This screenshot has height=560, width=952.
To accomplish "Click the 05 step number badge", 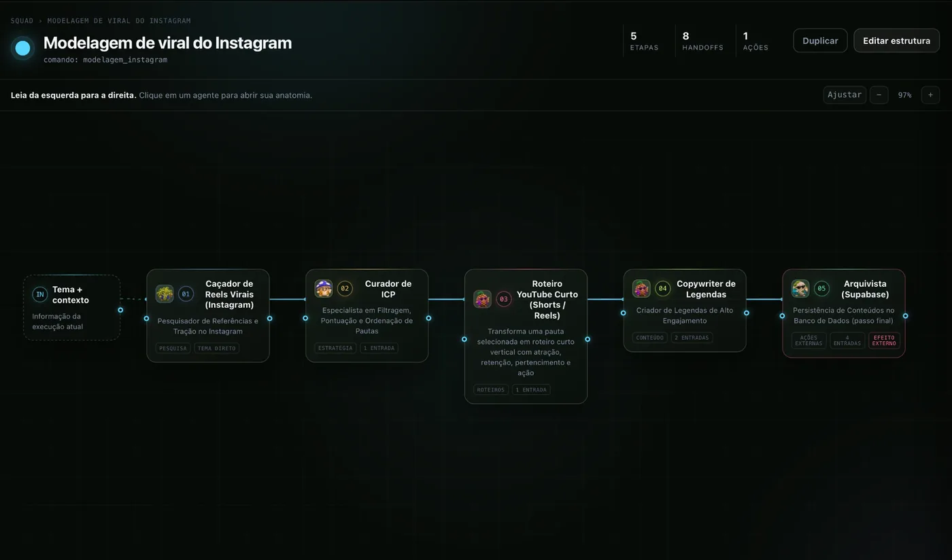I will tap(821, 288).
